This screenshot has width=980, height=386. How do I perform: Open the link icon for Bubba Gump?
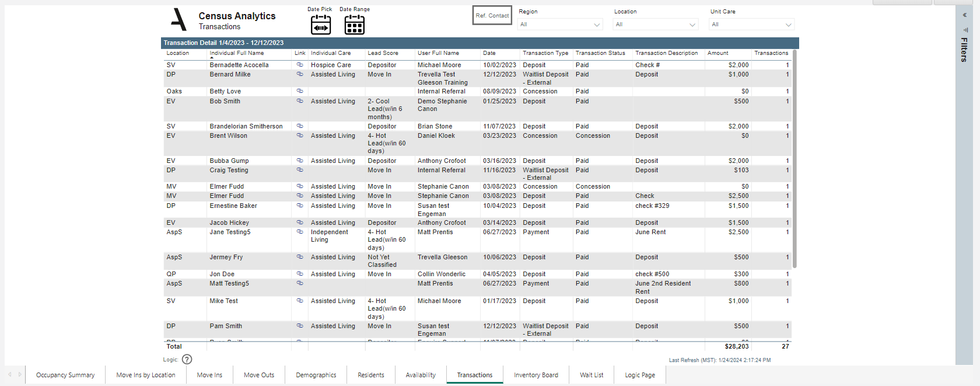300,161
